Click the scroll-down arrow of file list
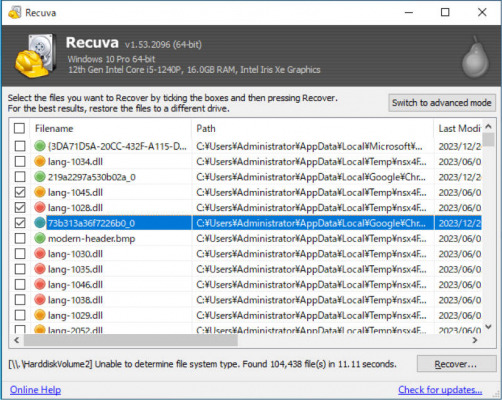The width and height of the screenshot is (502, 400). click(x=488, y=327)
